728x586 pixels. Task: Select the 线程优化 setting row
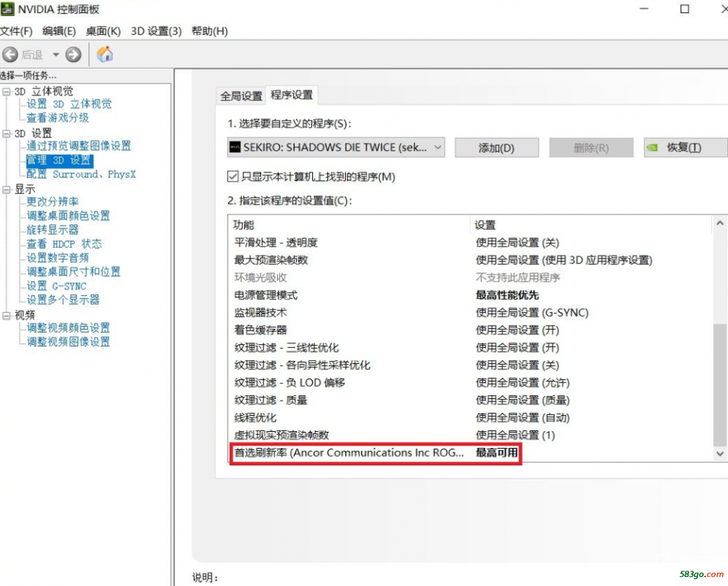pos(470,417)
